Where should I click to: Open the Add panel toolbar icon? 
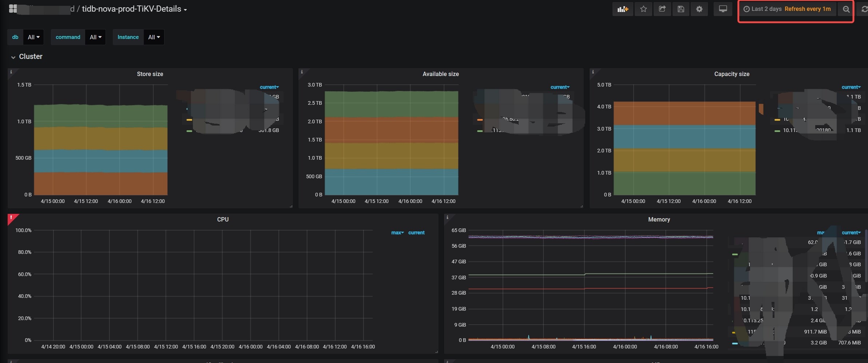pyautogui.click(x=622, y=9)
